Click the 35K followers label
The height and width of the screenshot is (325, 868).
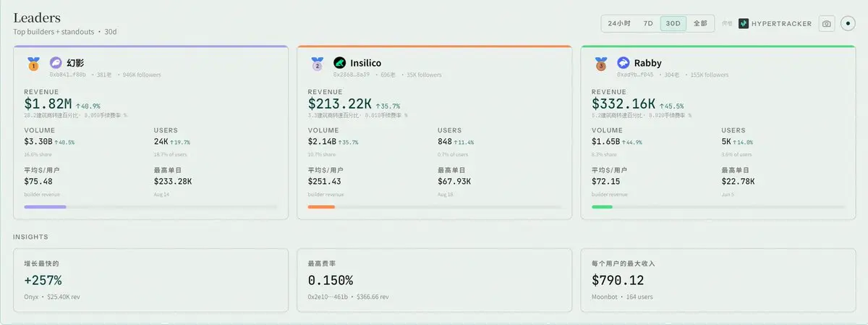424,75
